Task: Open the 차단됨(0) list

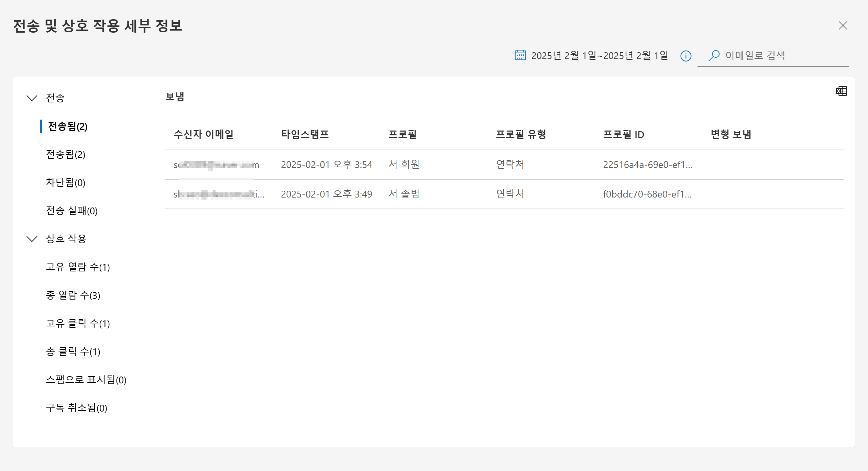Action: [x=66, y=183]
